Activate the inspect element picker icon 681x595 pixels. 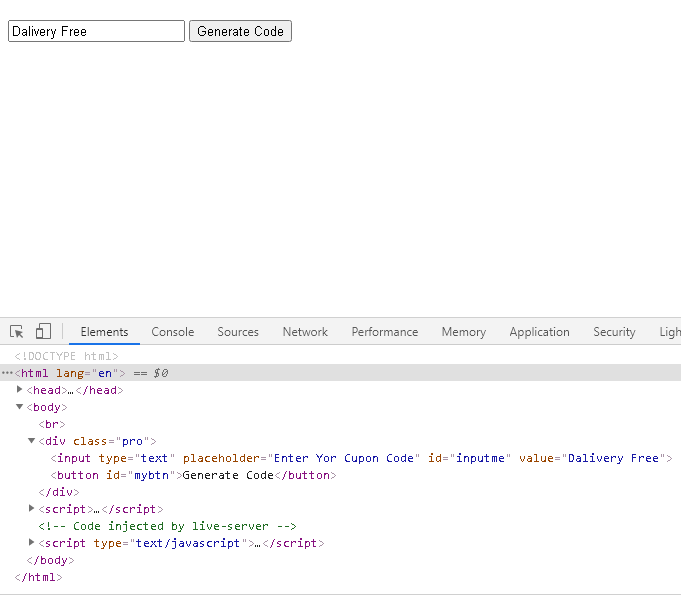pyautogui.click(x=17, y=332)
